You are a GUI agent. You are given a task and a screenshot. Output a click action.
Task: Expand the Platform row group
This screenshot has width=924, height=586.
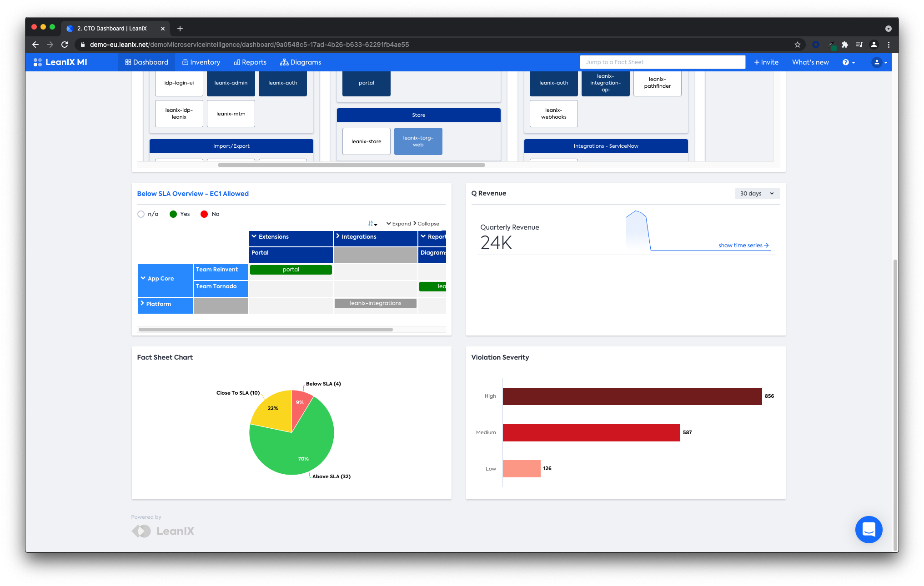coord(142,304)
